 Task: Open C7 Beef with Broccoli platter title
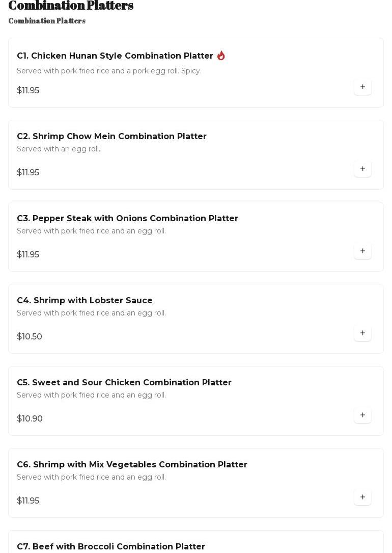pos(110,546)
